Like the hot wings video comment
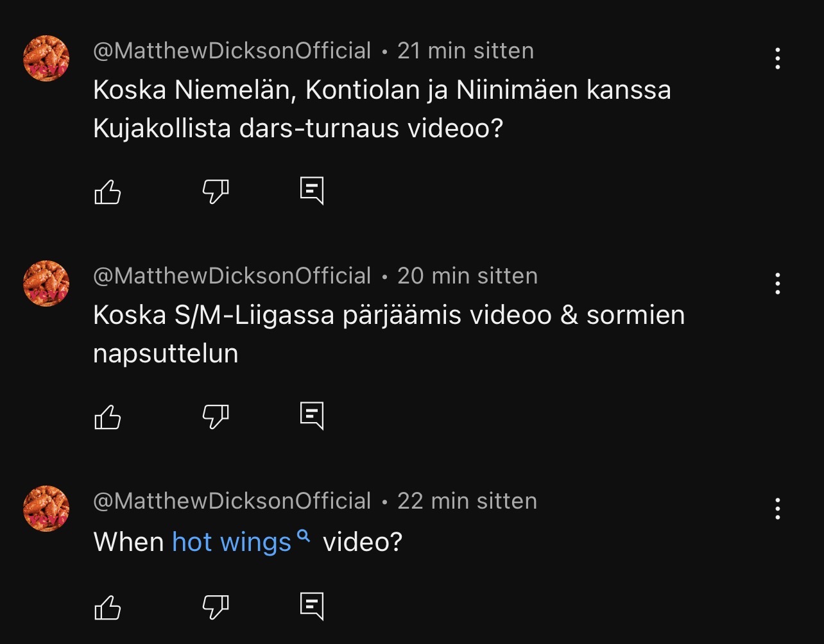 coord(108,607)
